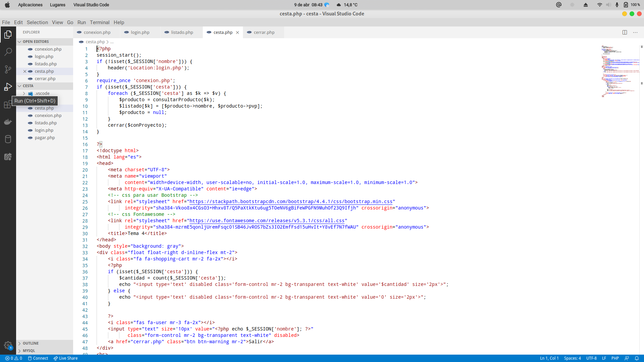Viewport: 644px width, 362px height.
Task: Open the Edit menu
Action: pos(18,22)
